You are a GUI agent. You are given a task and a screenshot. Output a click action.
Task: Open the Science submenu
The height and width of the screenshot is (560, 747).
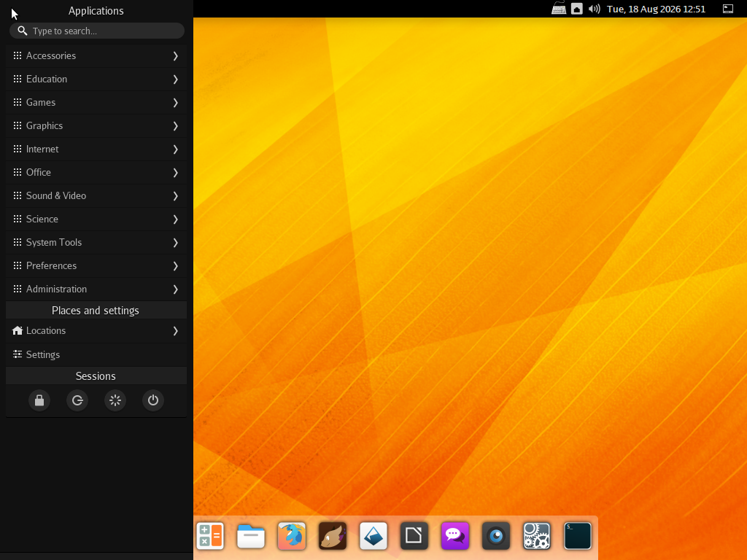[96, 219]
